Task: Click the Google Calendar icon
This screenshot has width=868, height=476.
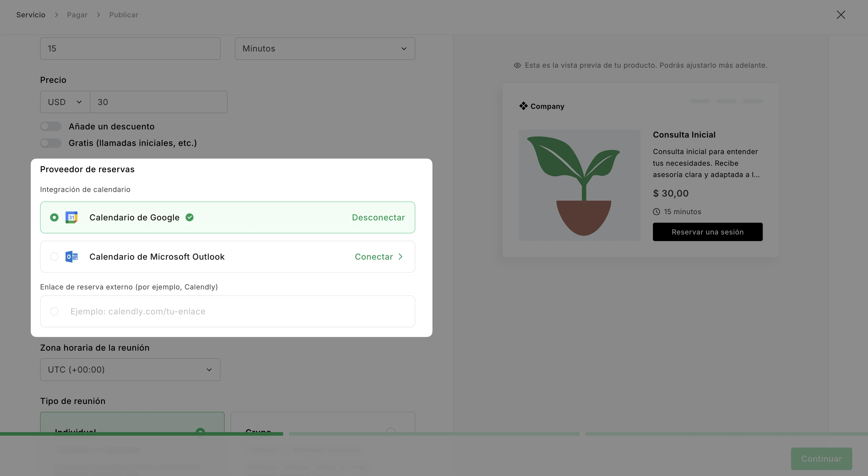Action: point(72,218)
